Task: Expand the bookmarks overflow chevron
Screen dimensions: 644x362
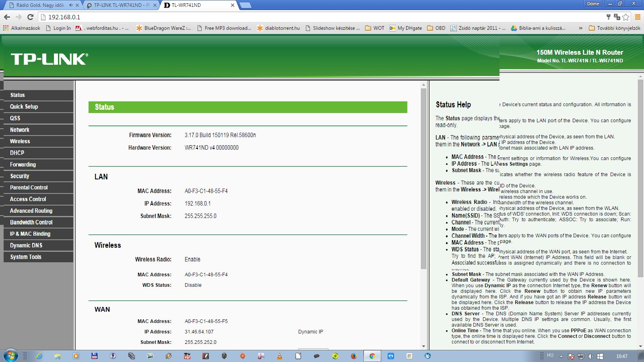Action: (580, 28)
